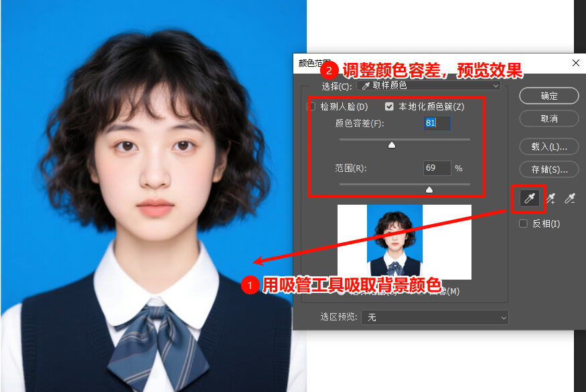This screenshot has width=586, height=392.
Task: Click the 范围(R) range slider handle
Action: [x=429, y=189]
